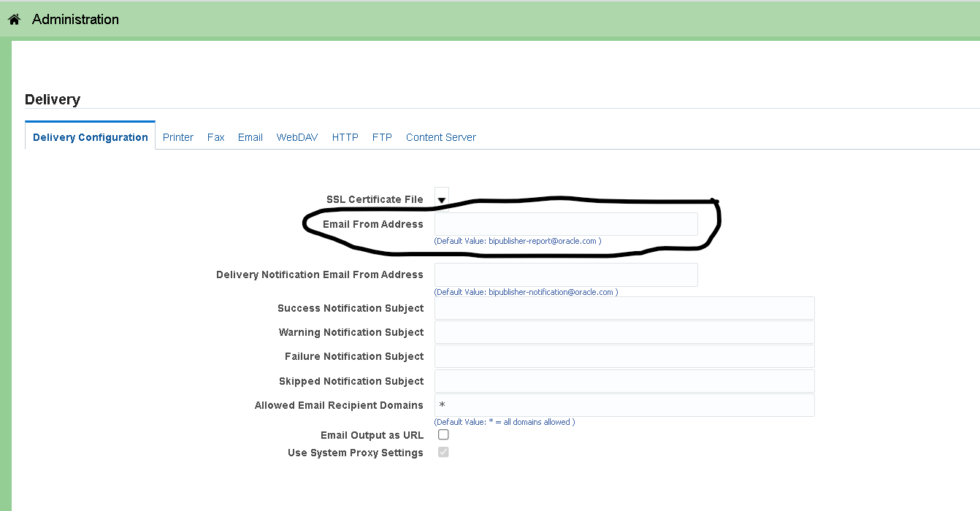The width and height of the screenshot is (980, 511).
Task: Go to the Email tab
Action: click(250, 137)
